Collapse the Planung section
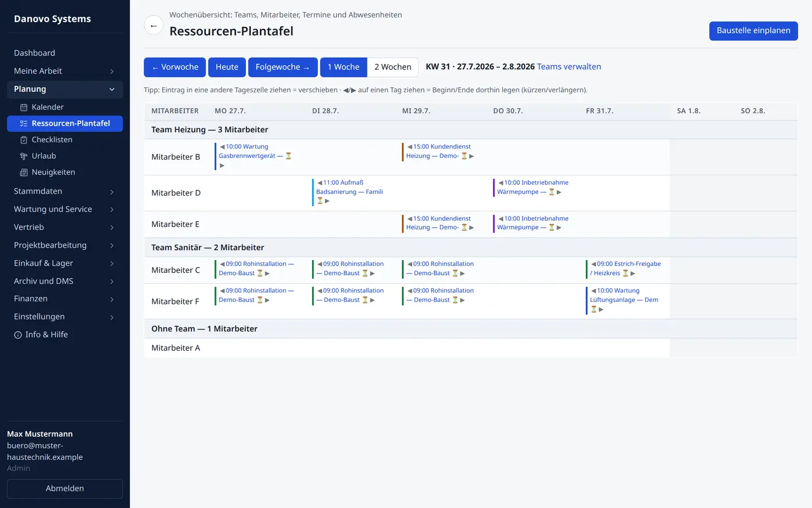Screen dimensions: 812x508 [x=65, y=89]
